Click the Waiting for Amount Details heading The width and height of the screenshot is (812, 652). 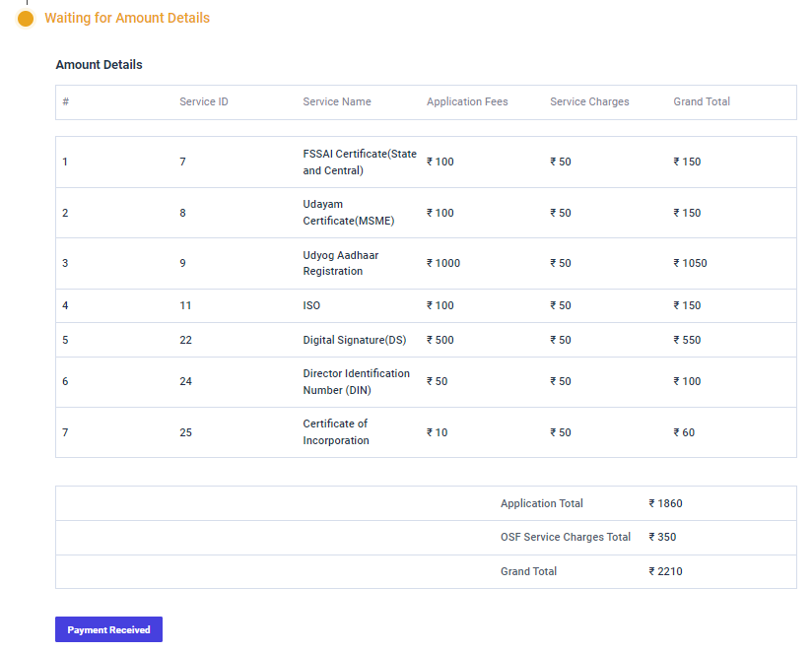(x=127, y=18)
